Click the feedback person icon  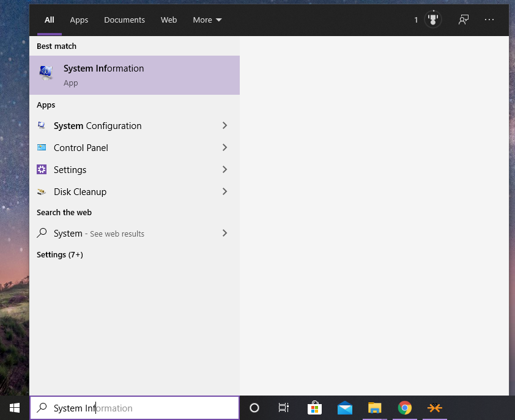464,20
